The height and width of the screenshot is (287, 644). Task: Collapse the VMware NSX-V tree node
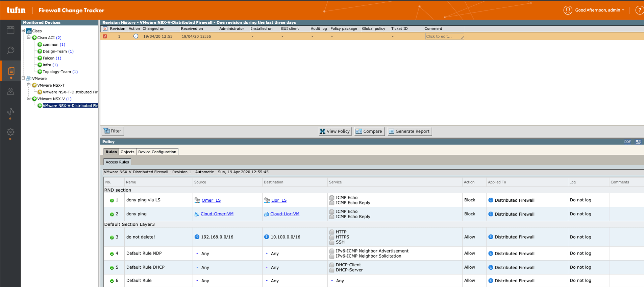point(29,98)
